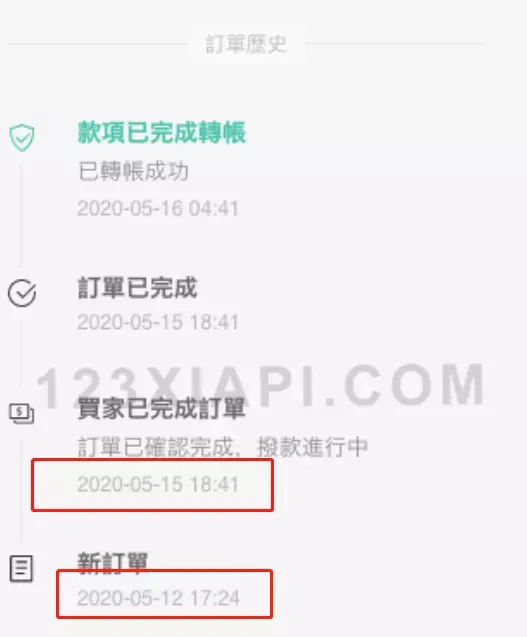
Task: Click timeline line between checkmark and money icons
Action: [x=21, y=353]
